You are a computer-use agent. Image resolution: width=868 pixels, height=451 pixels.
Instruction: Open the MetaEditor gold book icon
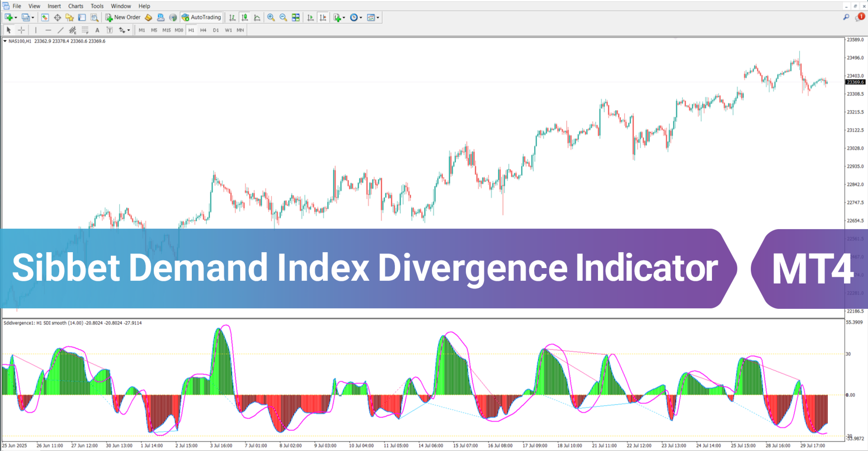[148, 18]
